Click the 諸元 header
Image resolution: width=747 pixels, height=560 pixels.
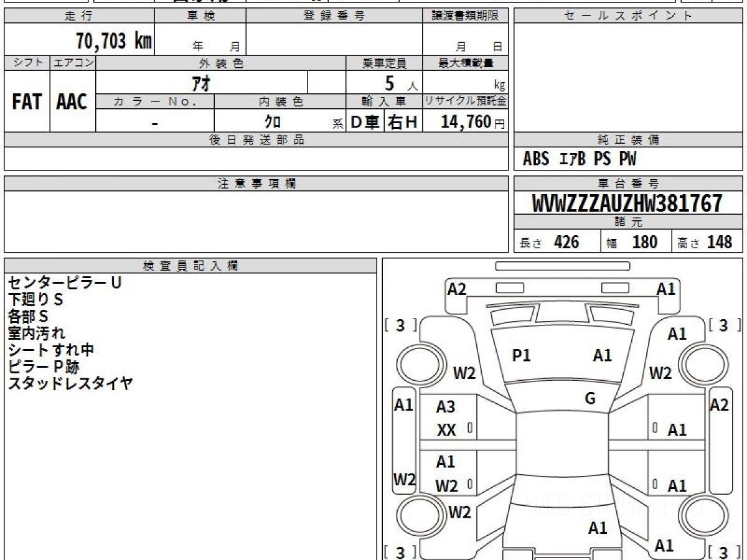628,222
